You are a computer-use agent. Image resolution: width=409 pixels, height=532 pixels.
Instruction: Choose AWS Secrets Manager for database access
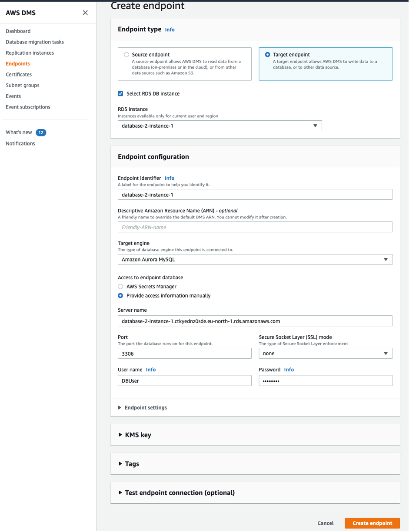coord(120,287)
